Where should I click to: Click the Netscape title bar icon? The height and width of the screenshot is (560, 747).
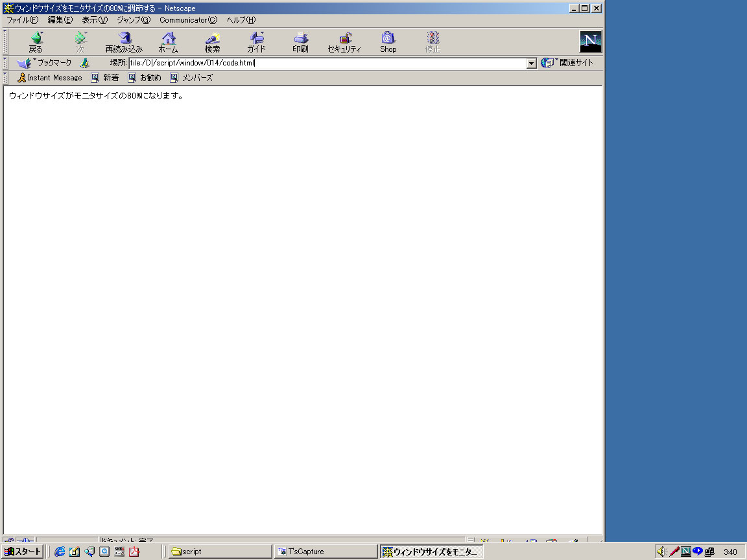coord(8,8)
